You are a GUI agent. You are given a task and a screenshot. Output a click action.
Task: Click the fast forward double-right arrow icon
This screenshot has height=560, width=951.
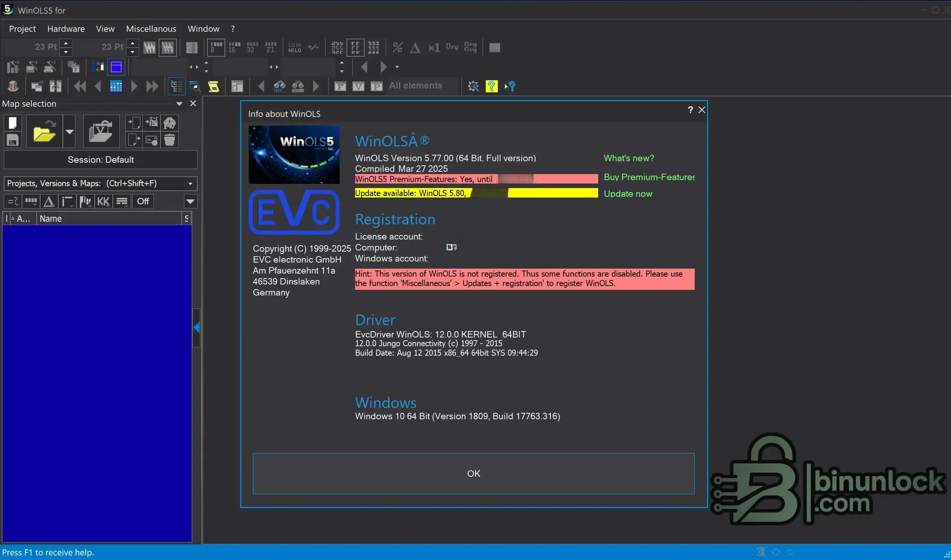[x=152, y=86]
